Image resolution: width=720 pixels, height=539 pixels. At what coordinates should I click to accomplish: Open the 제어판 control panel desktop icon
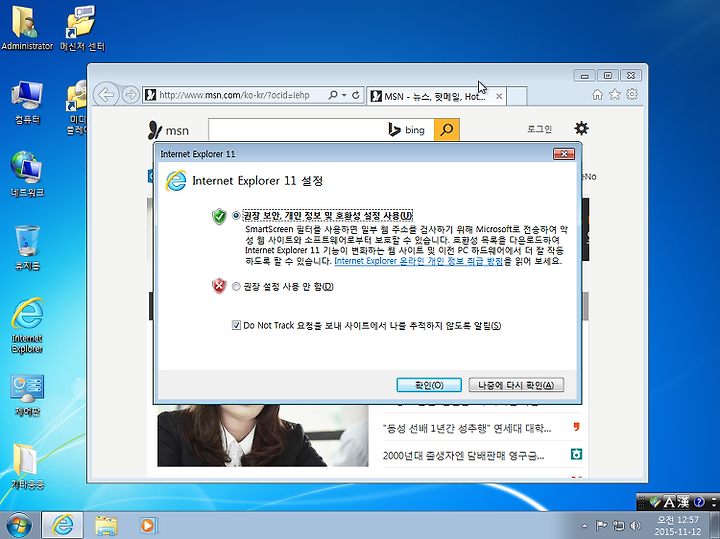(x=27, y=396)
